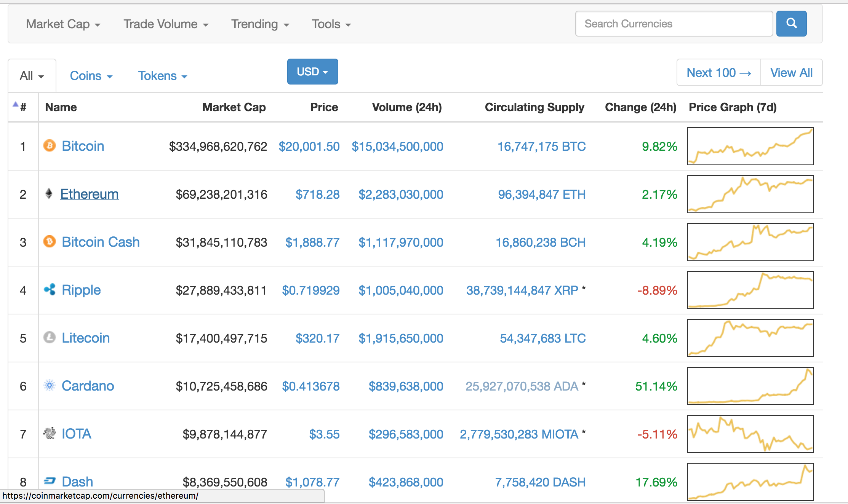Image resolution: width=848 pixels, height=504 pixels.
Task: Click the IOTA logo icon
Action: pos(50,433)
